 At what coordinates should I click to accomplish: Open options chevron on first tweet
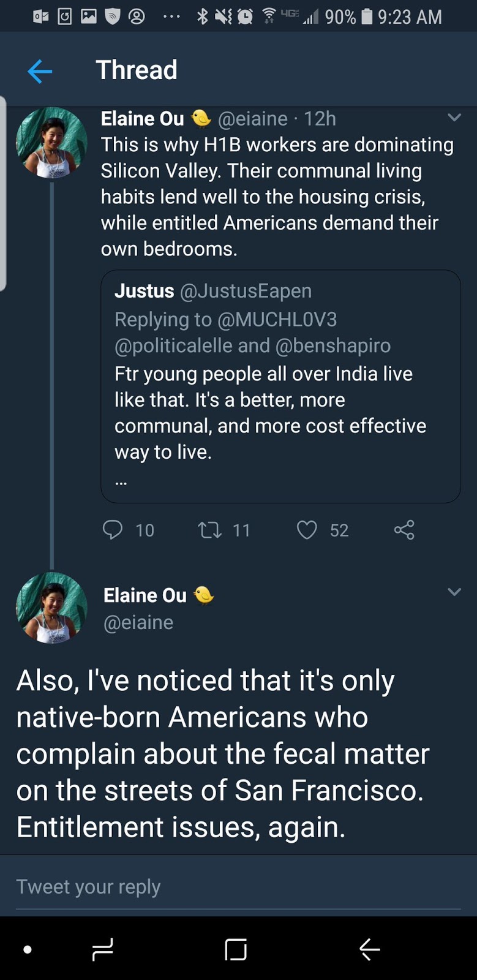pos(454,118)
